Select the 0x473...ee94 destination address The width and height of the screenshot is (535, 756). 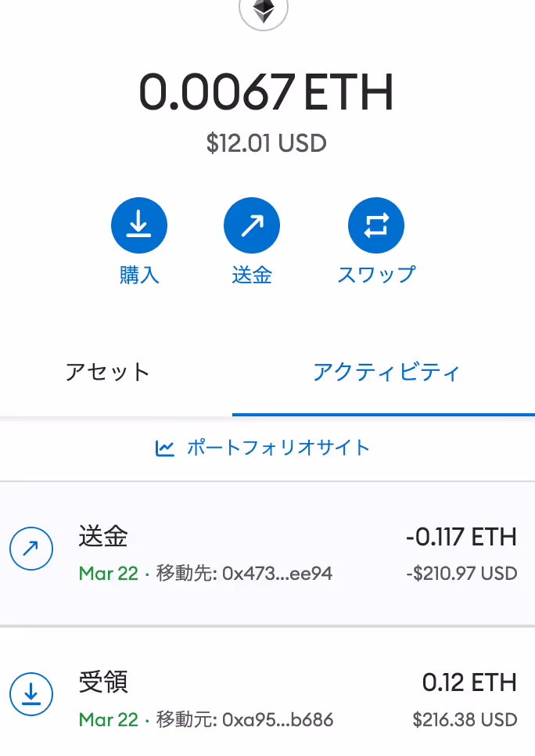click(x=277, y=574)
